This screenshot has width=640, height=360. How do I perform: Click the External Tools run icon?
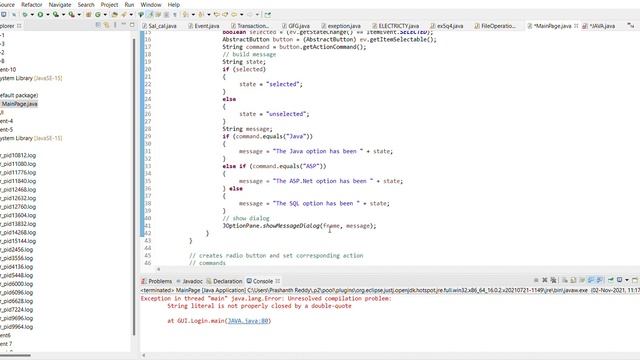pyautogui.click(x=71, y=14)
